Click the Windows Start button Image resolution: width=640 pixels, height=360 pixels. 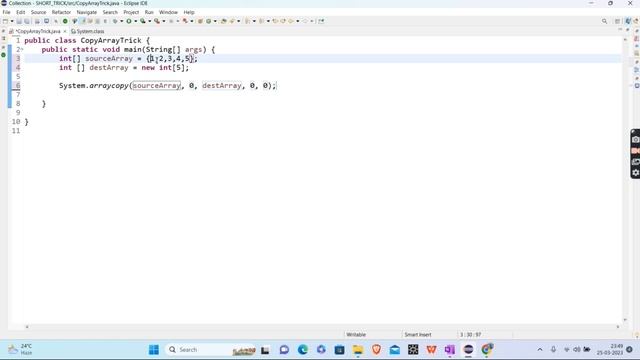(x=154, y=350)
